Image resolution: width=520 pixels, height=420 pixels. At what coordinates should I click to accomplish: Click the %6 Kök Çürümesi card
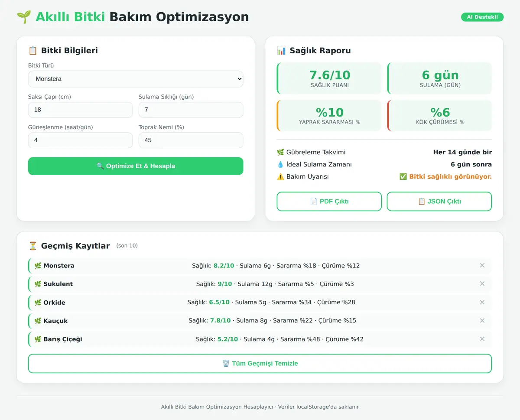coord(439,115)
